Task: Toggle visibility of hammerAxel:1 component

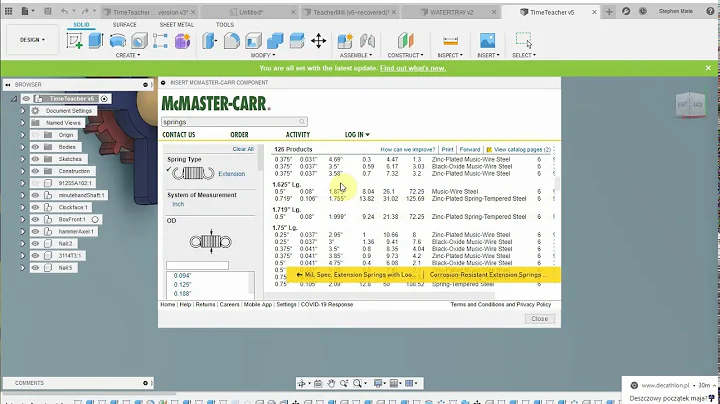Action: coord(35,231)
